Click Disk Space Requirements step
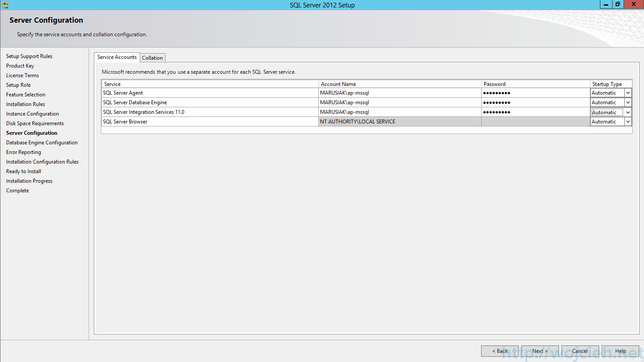Viewport: 644px width, 362px height. pos(35,123)
